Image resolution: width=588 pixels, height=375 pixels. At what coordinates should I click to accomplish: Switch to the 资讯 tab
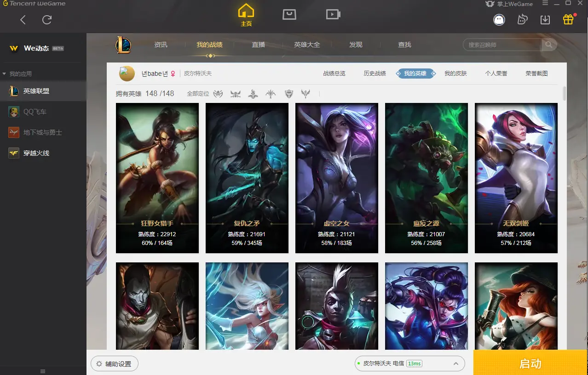[161, 45]
